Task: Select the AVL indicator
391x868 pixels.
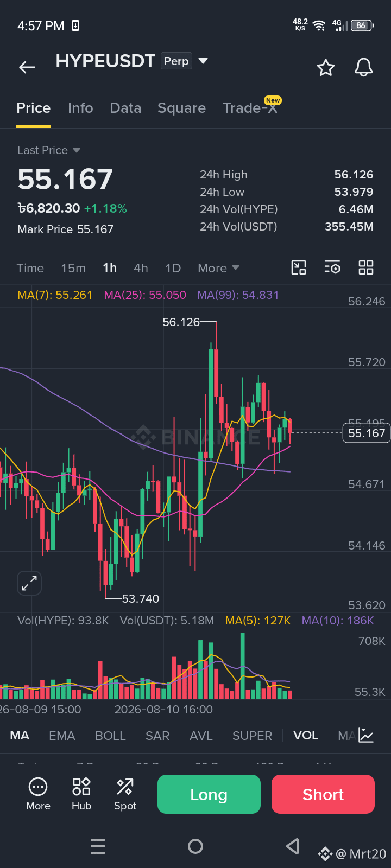Action: pos(201,736)
